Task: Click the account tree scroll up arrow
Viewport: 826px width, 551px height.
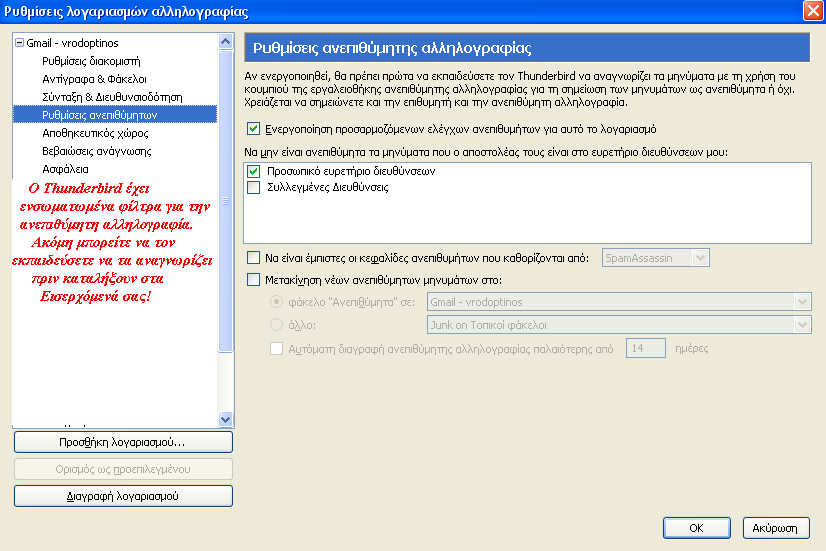Action: click(x=225, y=42)
